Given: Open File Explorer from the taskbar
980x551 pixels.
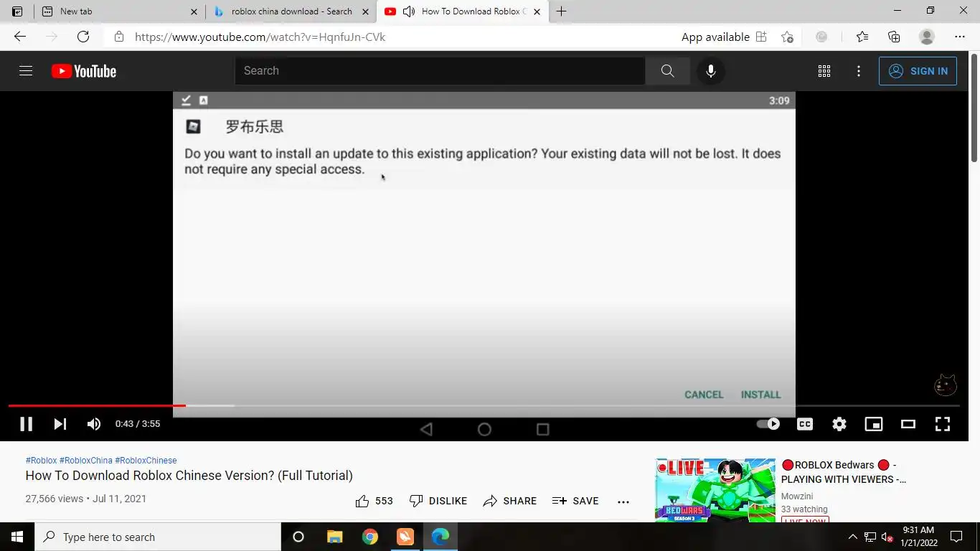Looking at the screenshot, I should (334, 537).
